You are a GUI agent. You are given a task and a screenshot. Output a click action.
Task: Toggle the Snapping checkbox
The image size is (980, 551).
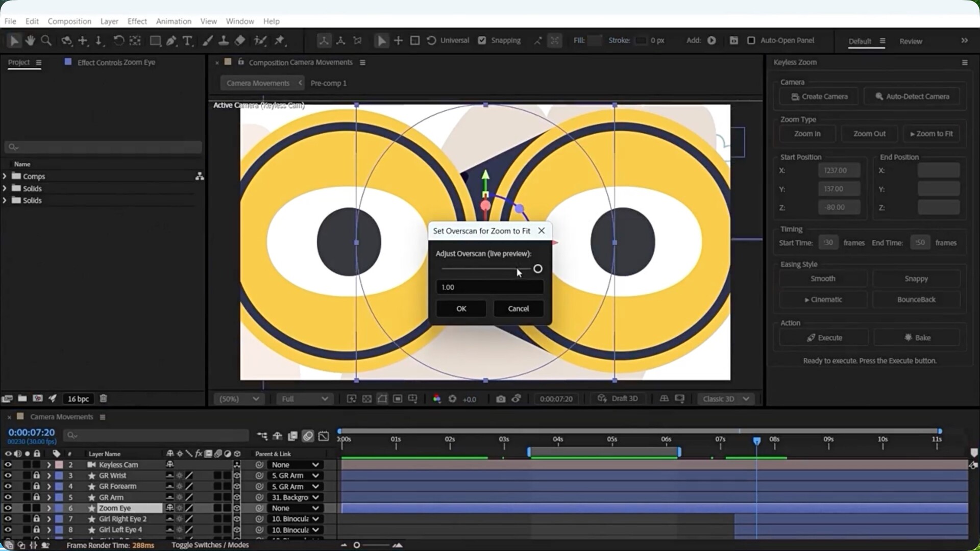pyautogui.click(x=482, y=40)
